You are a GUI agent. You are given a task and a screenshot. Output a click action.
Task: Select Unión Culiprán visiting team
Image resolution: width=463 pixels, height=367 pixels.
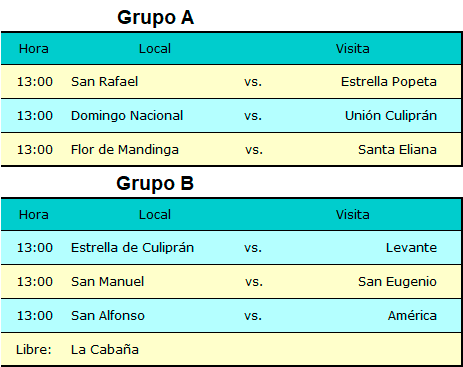(x=391, y=116)
